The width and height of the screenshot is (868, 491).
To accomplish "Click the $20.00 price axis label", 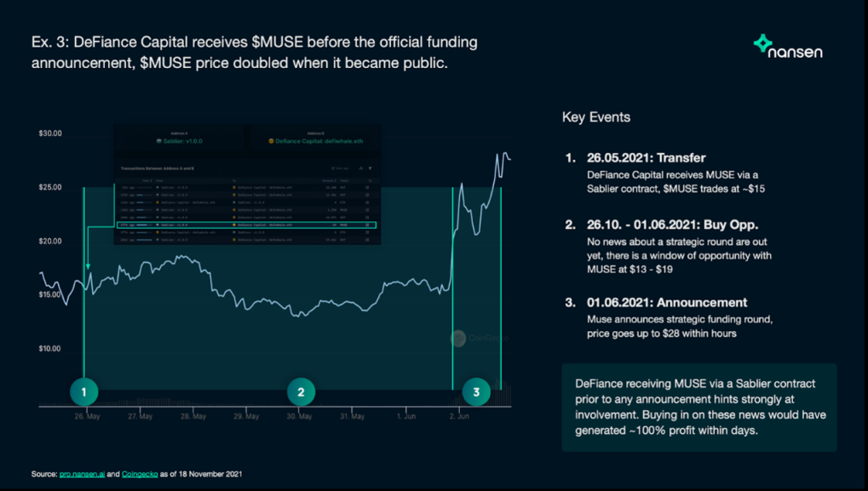I will coord(49,241).
